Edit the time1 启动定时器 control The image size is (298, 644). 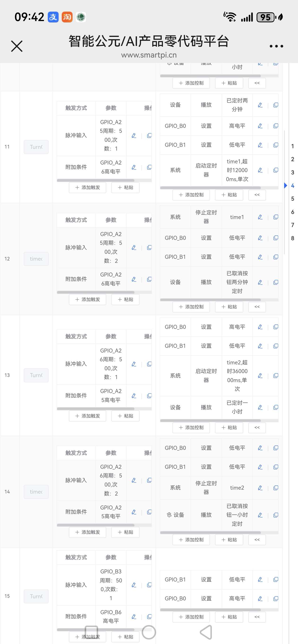[x=260, y=170]
